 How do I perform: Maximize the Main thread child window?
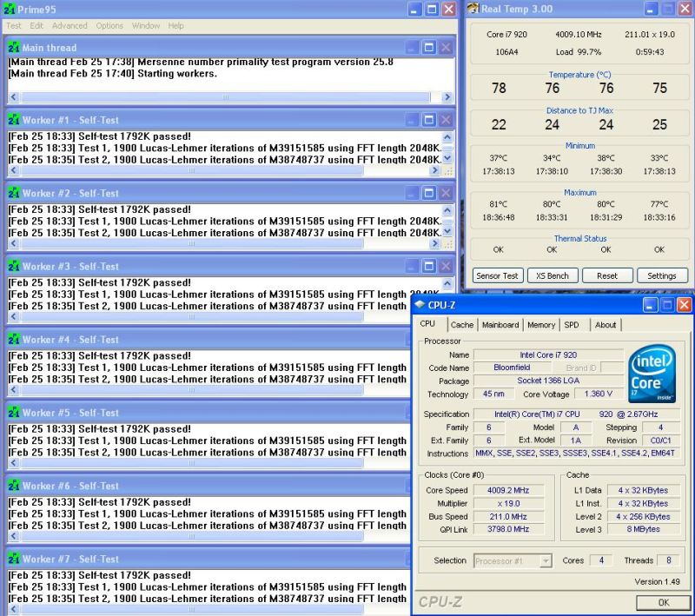point(428,48)
